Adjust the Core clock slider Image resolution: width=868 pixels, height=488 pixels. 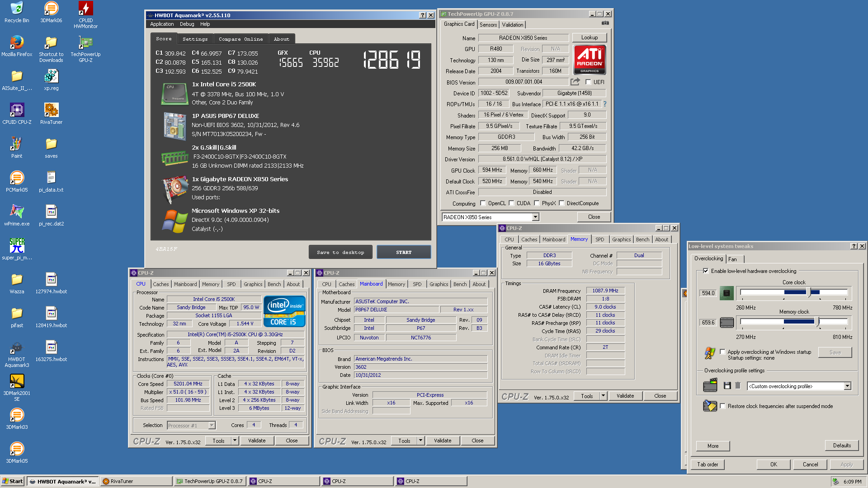(809, 293)
